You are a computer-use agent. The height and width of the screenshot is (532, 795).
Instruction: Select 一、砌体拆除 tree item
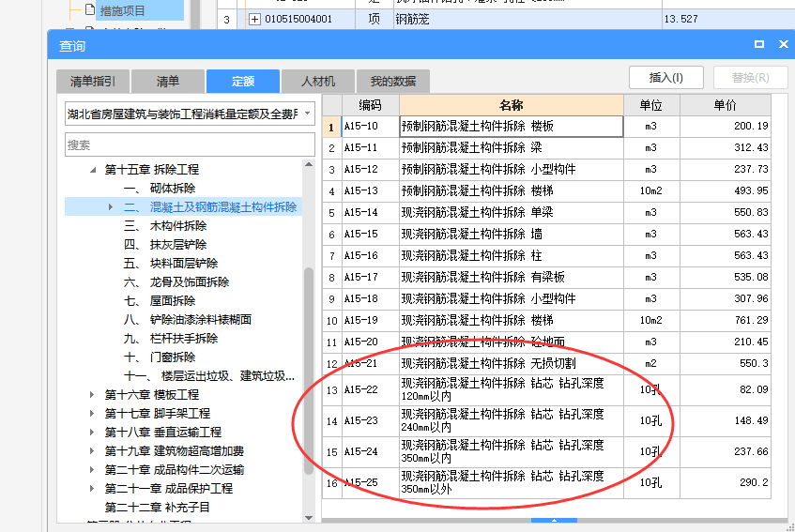pyautogui.click(x=160, y=189)
